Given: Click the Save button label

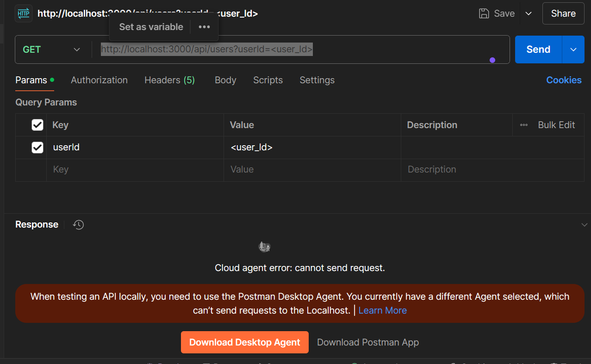Looking at the screenshot, I should 504,13.
